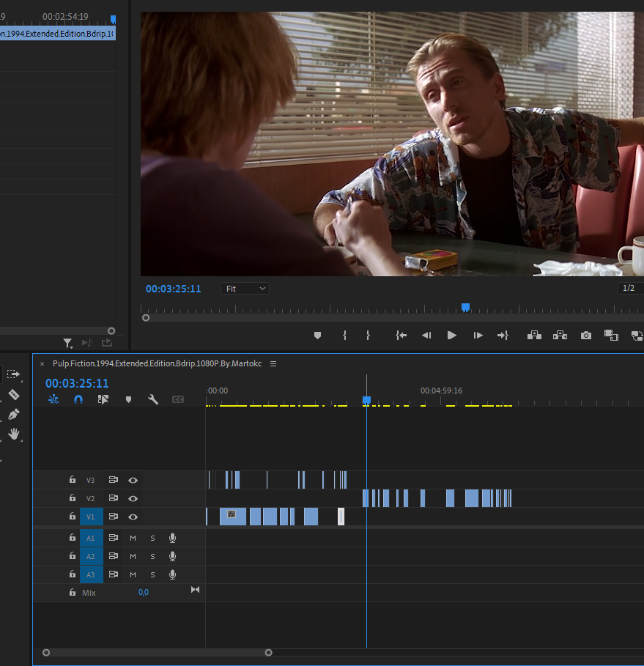Select the Track Select Forward tool
The width and height of the screenshot is (644, 666).
tap(13, 374)
